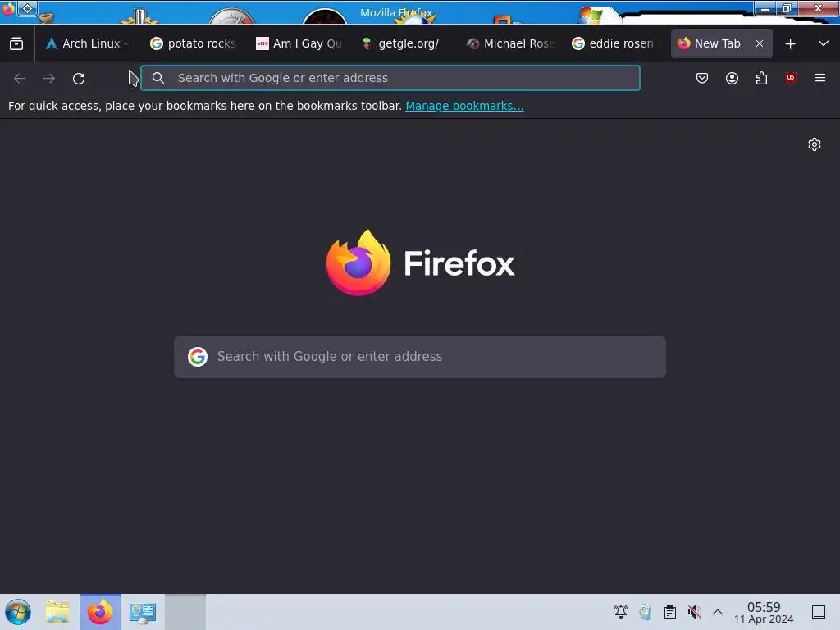Viewport: 840px width, 630px height.
Task: Open the Firefox account menu
Action: pyautogui.click(x=732, y=78)
